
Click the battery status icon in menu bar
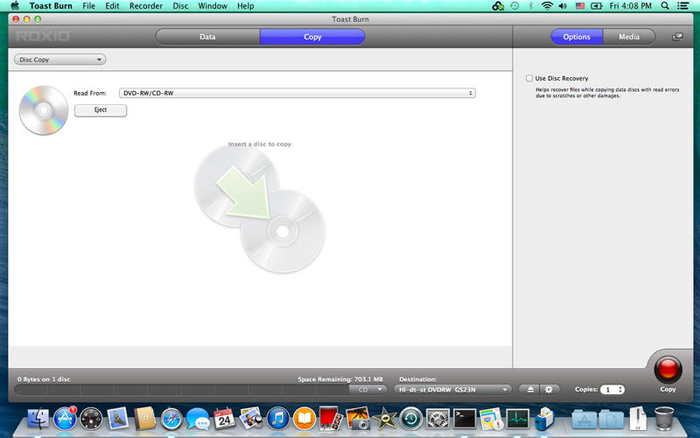(596, 6)
